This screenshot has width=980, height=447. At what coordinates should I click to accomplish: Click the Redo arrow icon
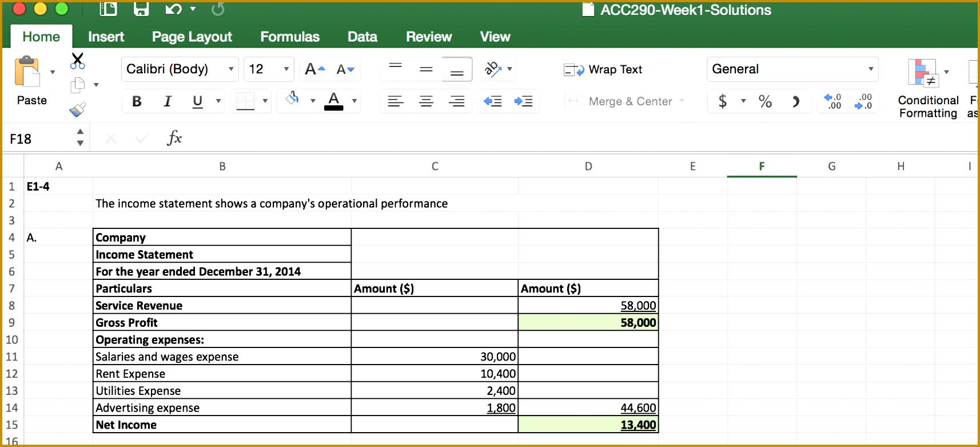218,9
